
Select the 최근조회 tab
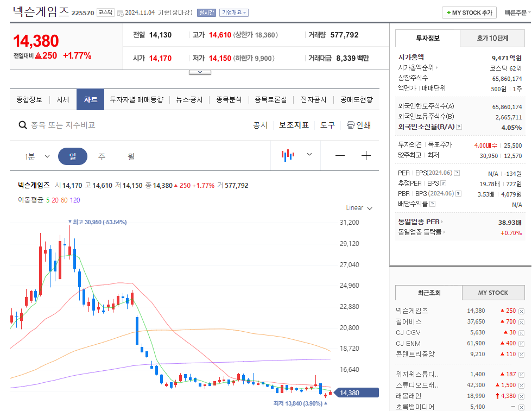click(429, 293)
